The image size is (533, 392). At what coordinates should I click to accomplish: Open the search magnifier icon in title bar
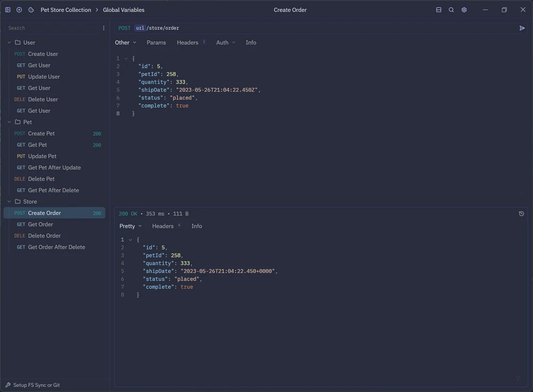(451, 10)
